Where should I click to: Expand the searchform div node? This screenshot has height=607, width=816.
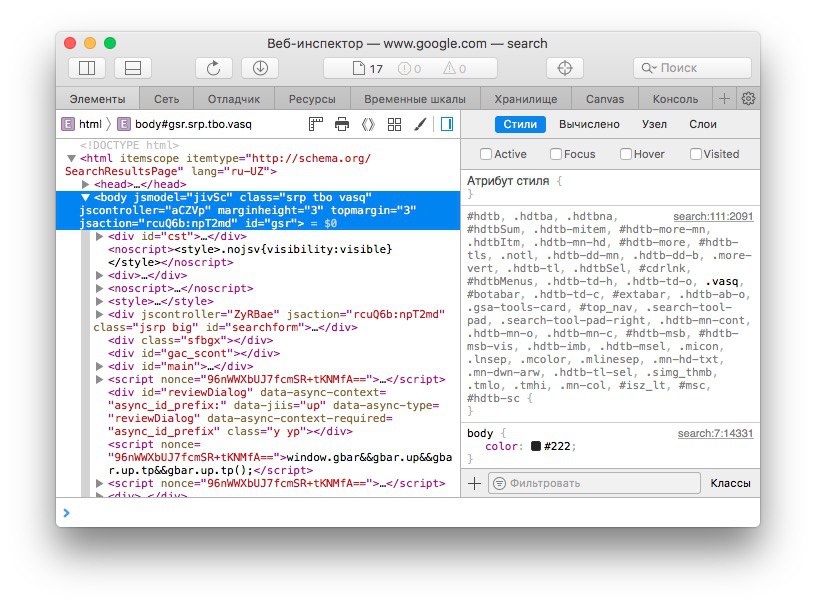[x=99, y=314]
